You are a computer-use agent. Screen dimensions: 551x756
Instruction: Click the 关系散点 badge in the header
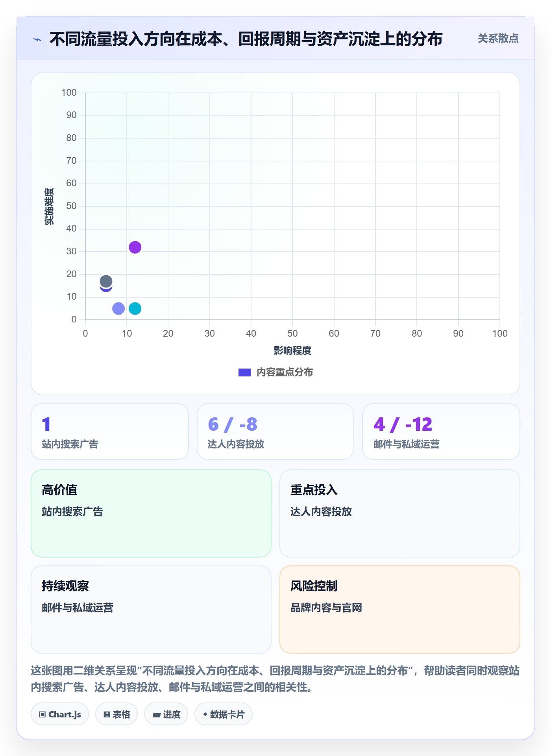[x=498, y=39]
